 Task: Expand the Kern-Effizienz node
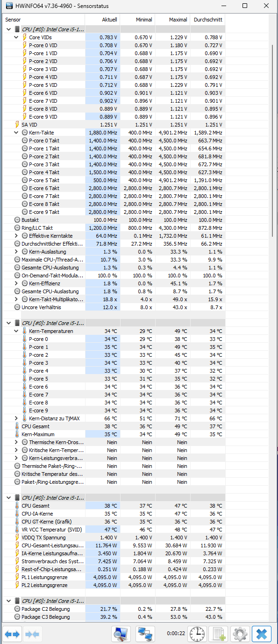(x=17, y=283)
